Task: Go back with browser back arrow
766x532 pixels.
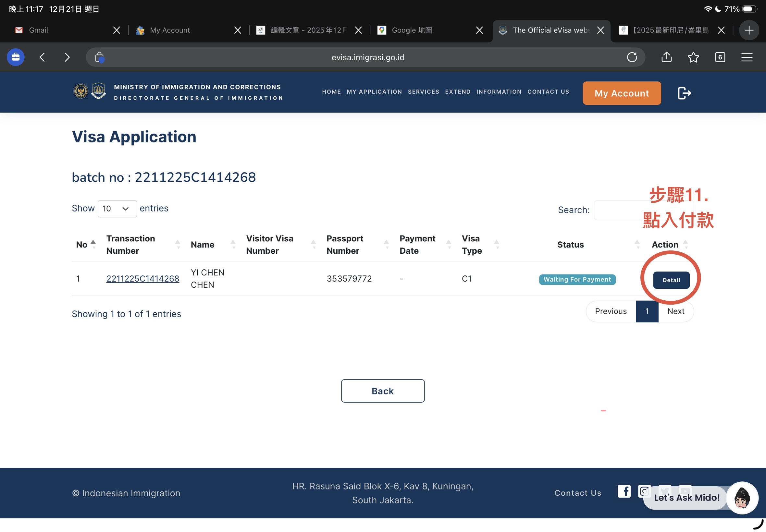Action: click(42, 57)
